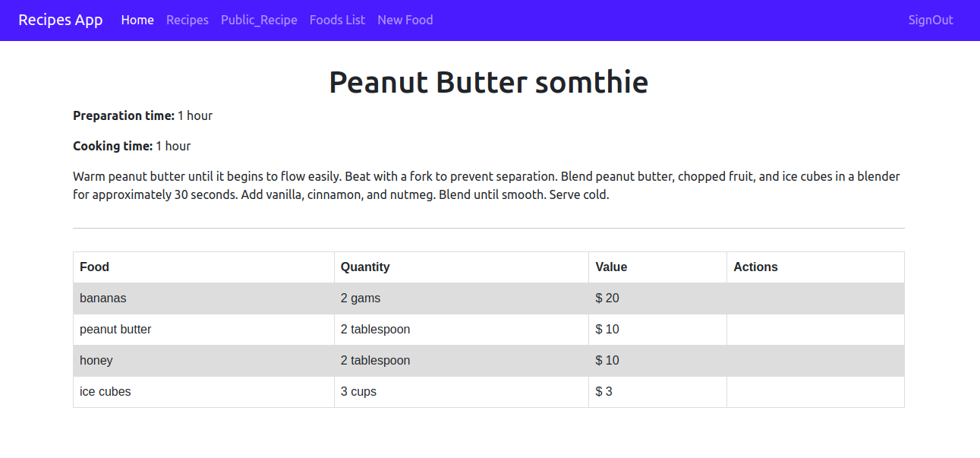980x458 pixels.
Task: Click the Value column header
Action: 657,267
